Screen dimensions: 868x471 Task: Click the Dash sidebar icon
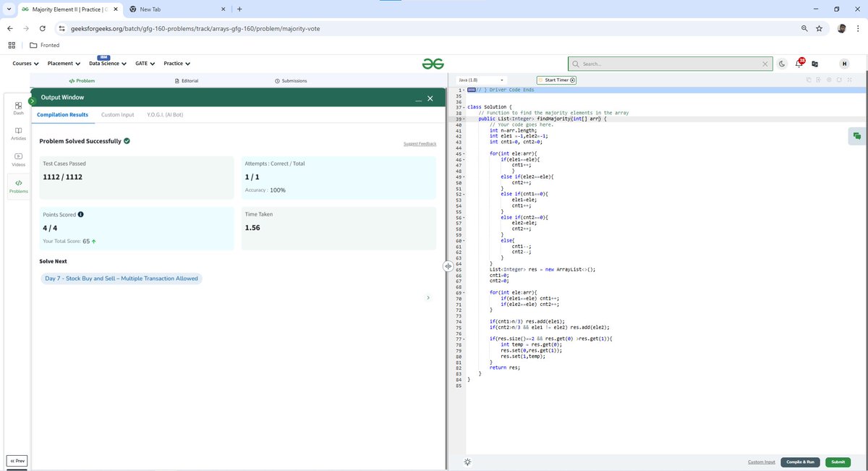click(x=19, y=109)
